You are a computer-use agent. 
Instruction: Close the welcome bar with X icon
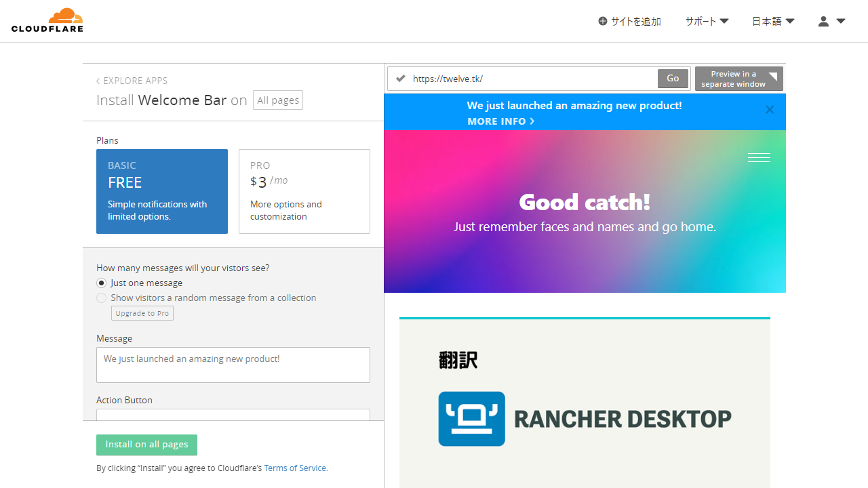pyautogui.click(x=769, y=110)
